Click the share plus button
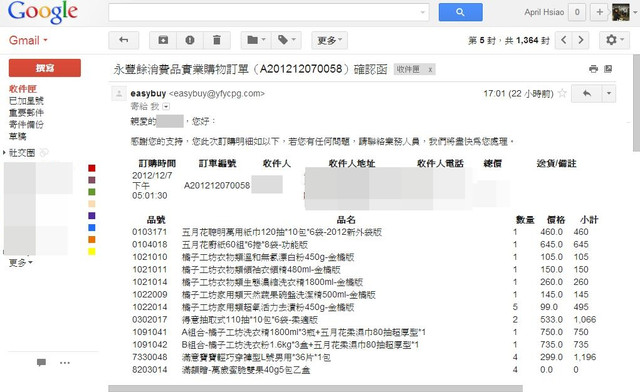The height and width of the screenshot is (392, 640). pos(600,12)
